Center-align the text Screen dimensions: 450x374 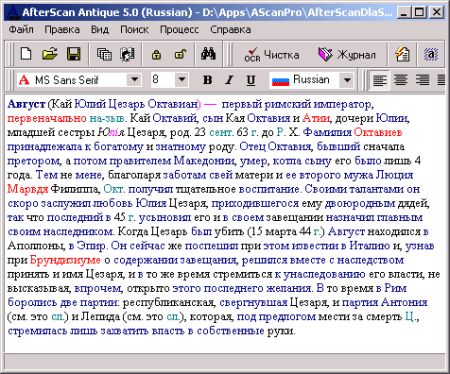(x=401, y=80)
